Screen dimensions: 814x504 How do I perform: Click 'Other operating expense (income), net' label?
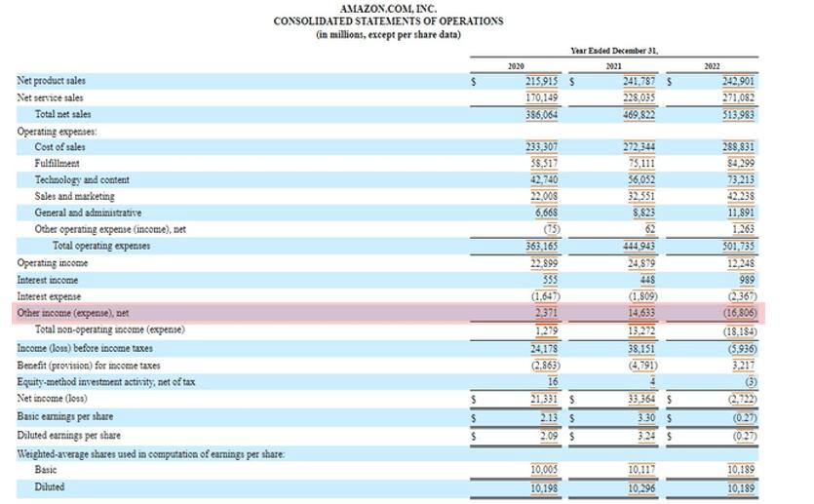110,229
